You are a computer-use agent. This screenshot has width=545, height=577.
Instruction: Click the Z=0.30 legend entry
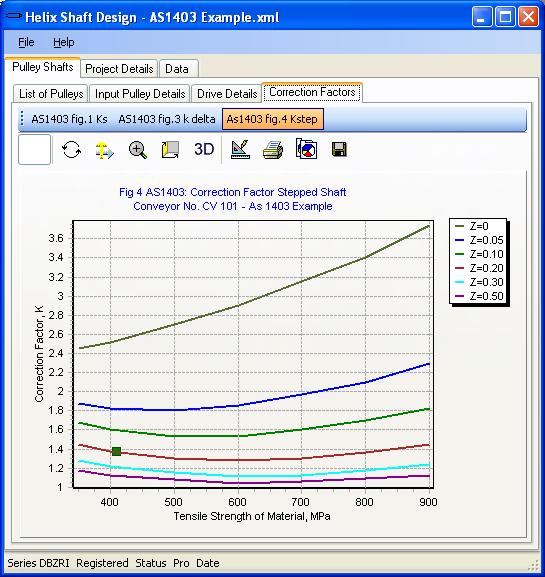[479, 282]
